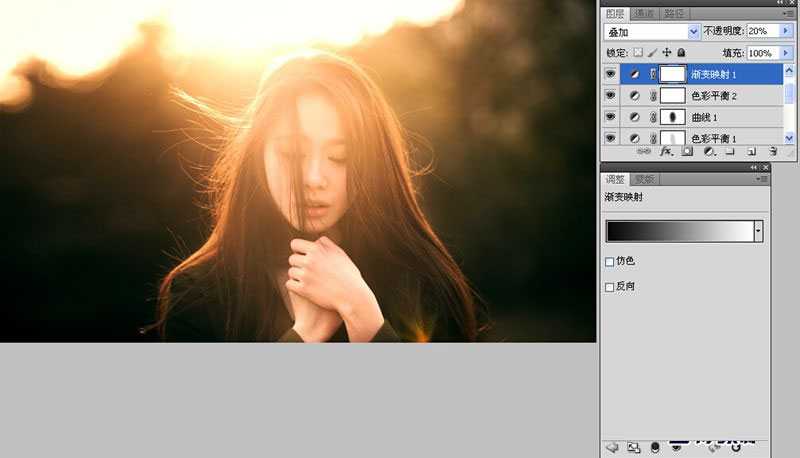Hide the 渐变映射 1 layer
Screen dimensions: 800x458
click(x=610, y=74)
